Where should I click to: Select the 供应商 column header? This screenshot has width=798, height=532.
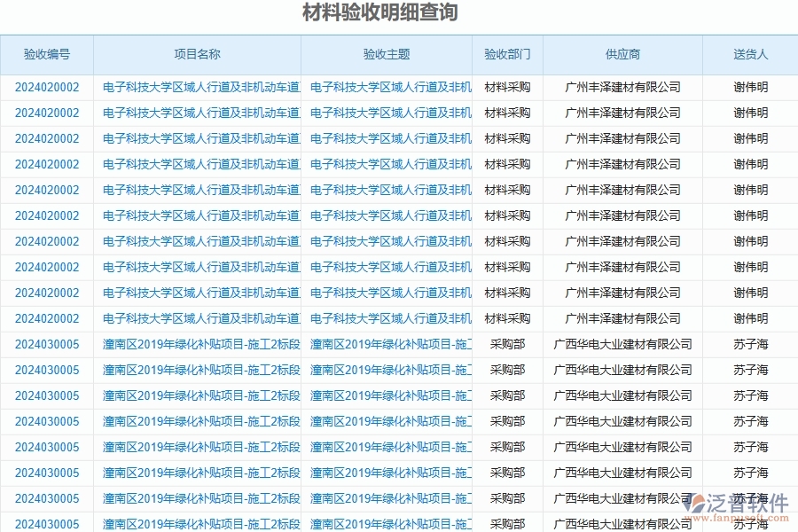tap(623, 54)
